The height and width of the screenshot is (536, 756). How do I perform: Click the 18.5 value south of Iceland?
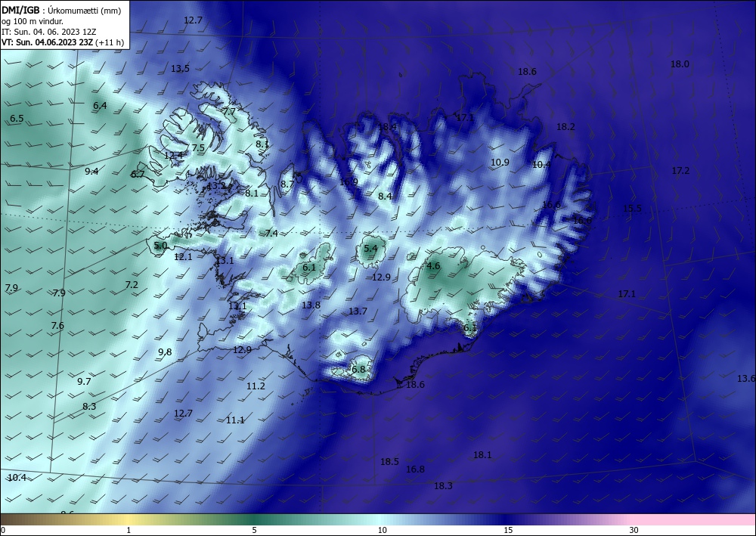click(x=389, y=462)
